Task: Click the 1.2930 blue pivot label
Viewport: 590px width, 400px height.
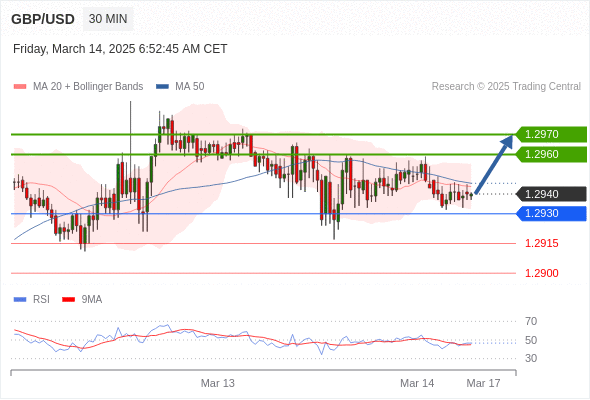Action: click(551, 214)
